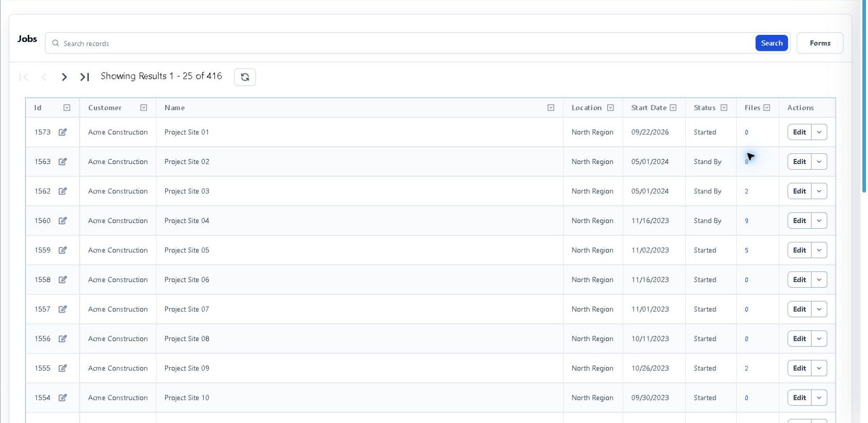Click Edit button for Project Site 02
868x423 pixels.
[799, 162]
